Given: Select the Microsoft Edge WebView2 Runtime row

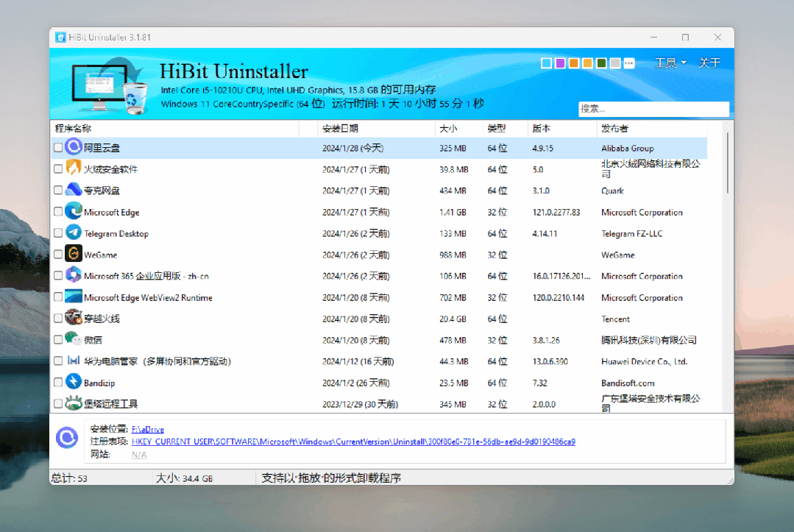Looking at the screenshot, I should (379, 297).
